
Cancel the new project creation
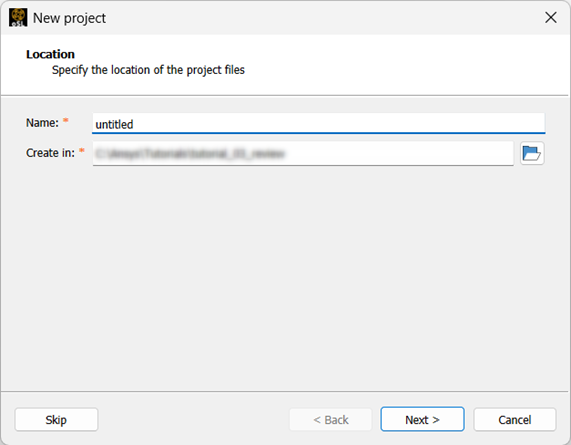[x=515, y=420]
